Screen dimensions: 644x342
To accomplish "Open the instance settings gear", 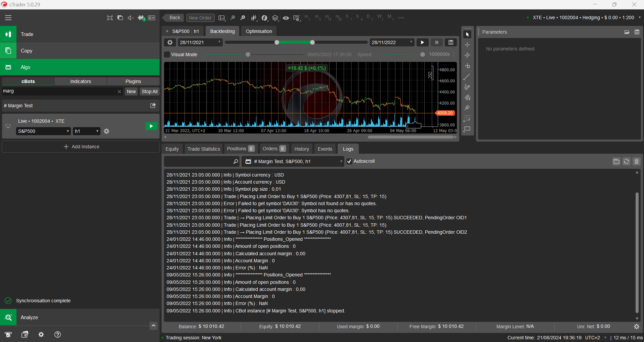I will pos(106,131).
